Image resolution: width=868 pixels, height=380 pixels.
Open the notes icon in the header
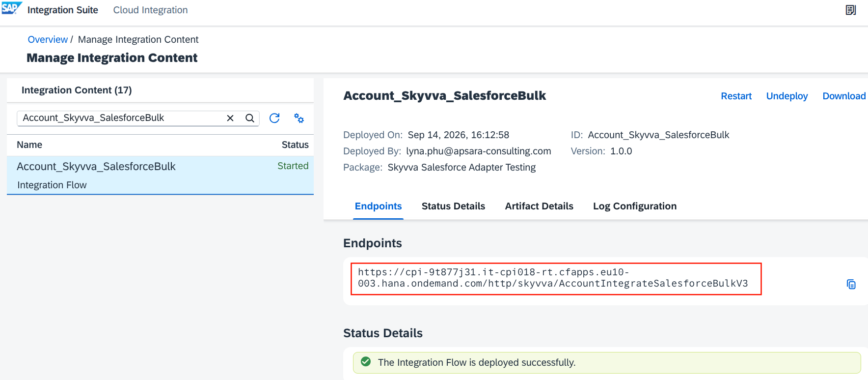[x=851, y=10]
